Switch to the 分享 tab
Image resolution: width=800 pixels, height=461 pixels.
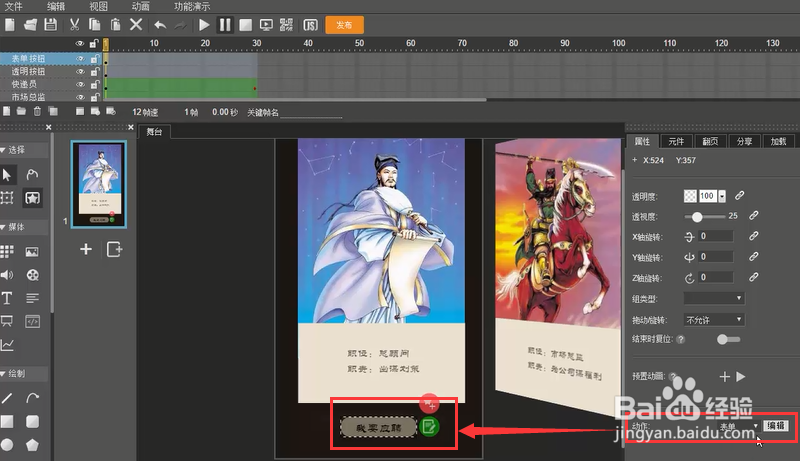[x=744, y=141]
